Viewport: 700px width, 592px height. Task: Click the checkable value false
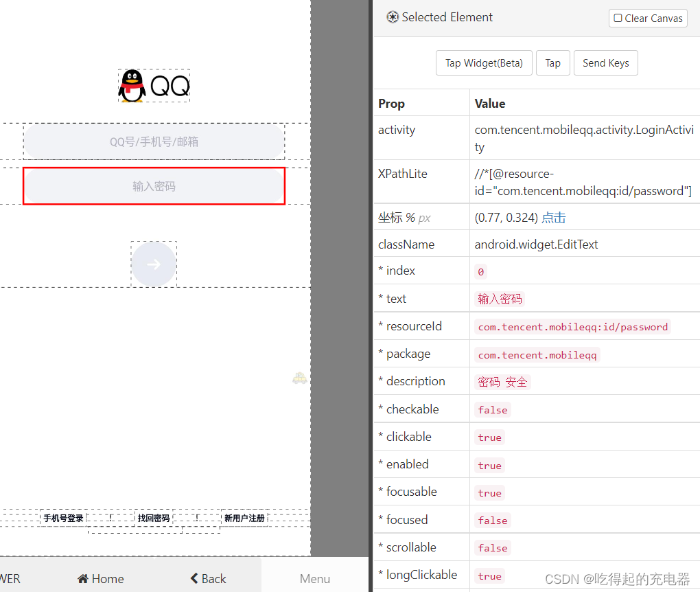coord(493,410)
